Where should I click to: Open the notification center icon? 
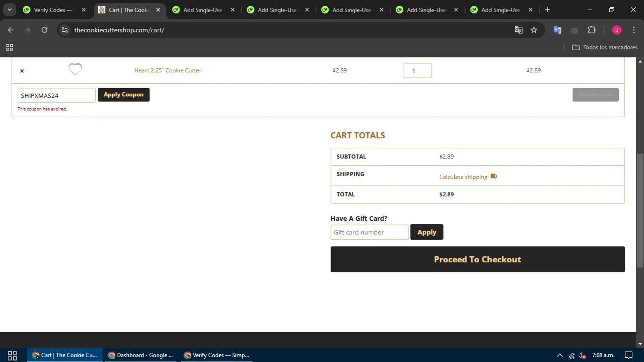tap(629, 356)
